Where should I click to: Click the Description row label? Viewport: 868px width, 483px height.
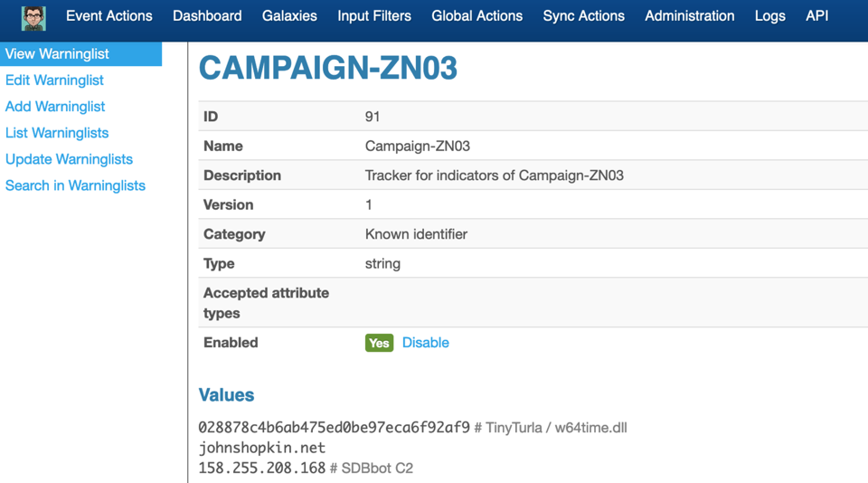[242, 175]
